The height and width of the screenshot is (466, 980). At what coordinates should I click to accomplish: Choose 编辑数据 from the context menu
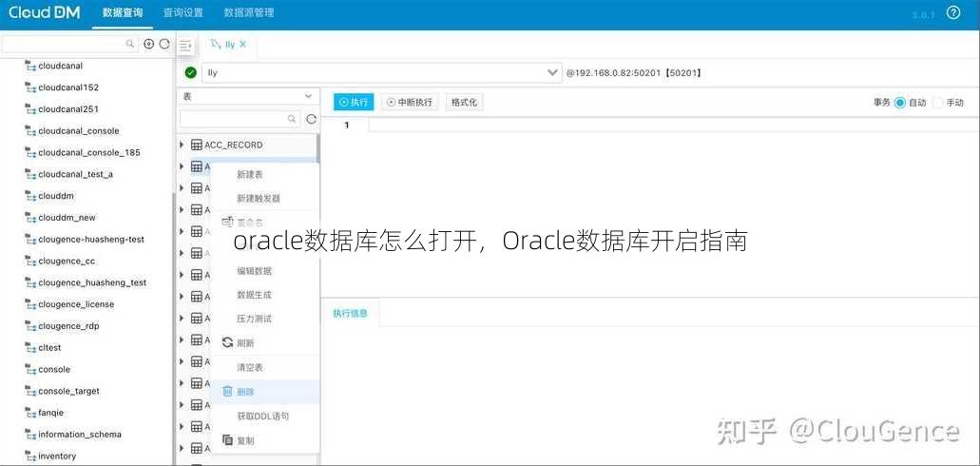[x=254, y=271]
